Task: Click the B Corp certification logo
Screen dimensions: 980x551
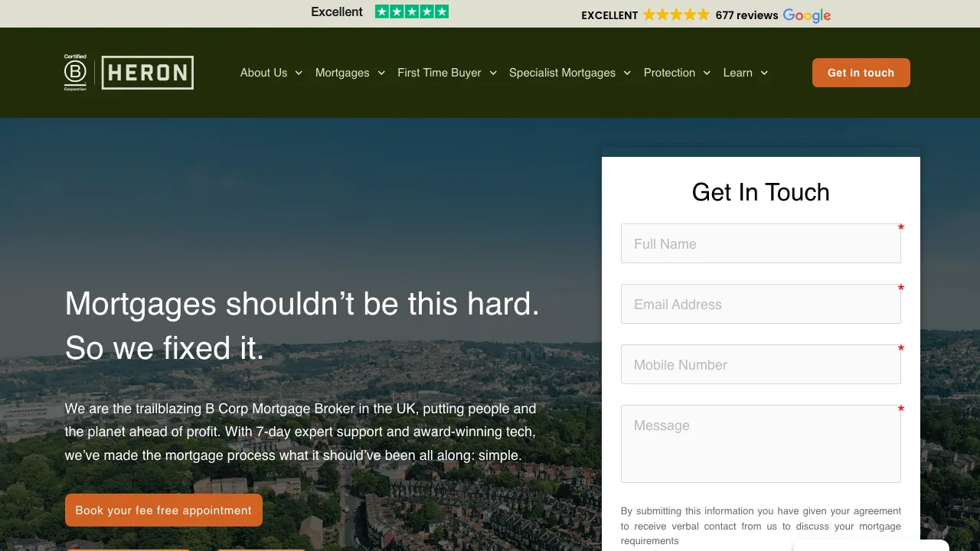Action: click(x=75, y=72)
